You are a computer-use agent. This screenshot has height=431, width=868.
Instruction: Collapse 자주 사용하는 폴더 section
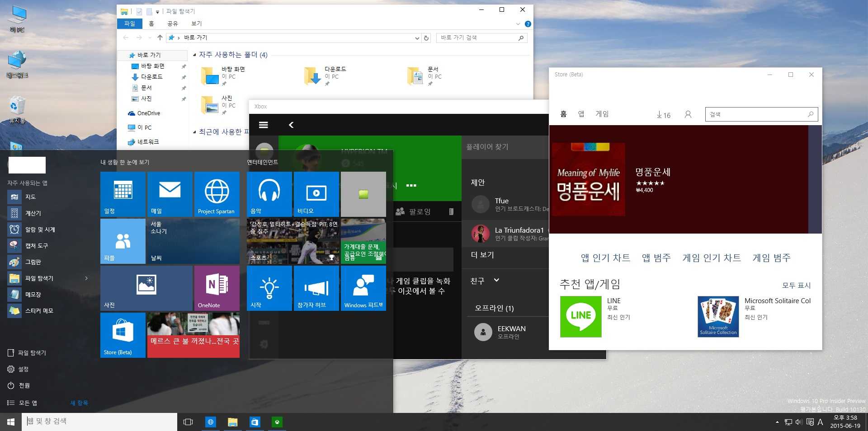coord(194,55)
